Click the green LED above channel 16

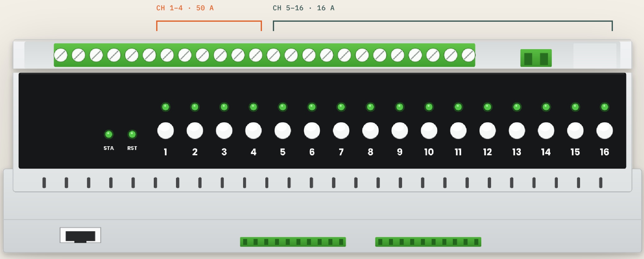click(x=604, y=107)
